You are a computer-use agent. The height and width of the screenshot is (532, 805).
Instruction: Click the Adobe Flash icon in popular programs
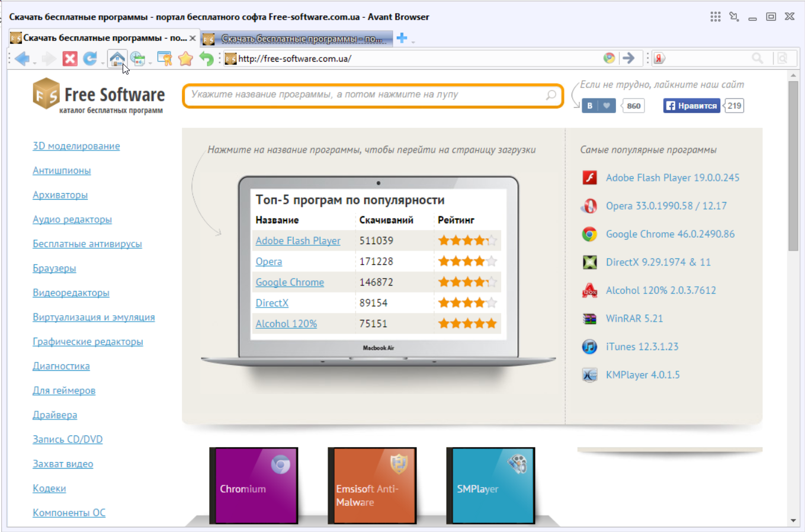589,178
